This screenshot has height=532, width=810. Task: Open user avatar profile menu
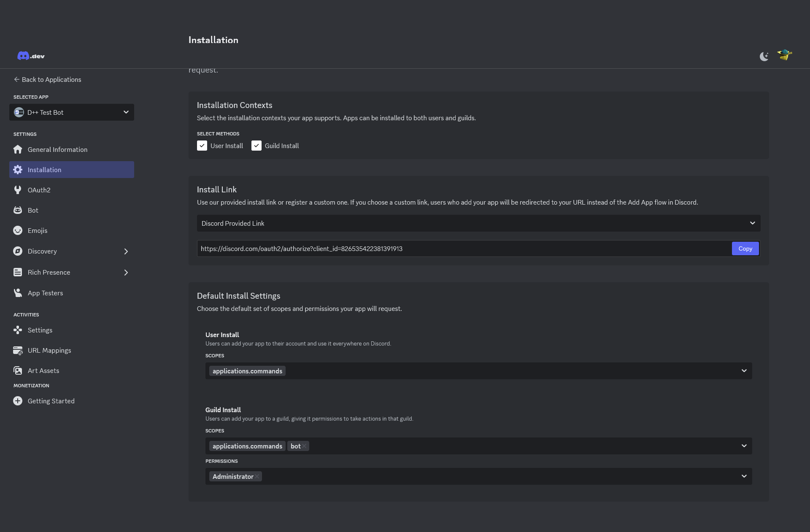pyautogui.click(x=785, y=55)
